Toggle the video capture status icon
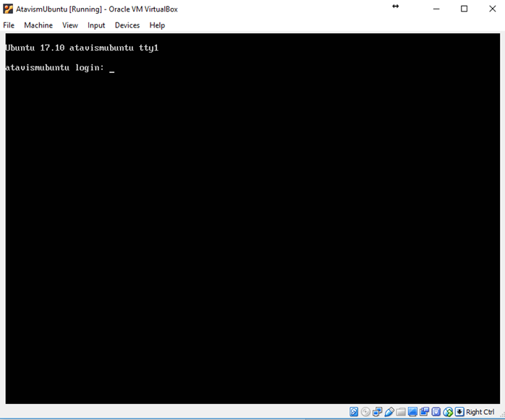This screenshot has height=420, width=505. [424, 412]
